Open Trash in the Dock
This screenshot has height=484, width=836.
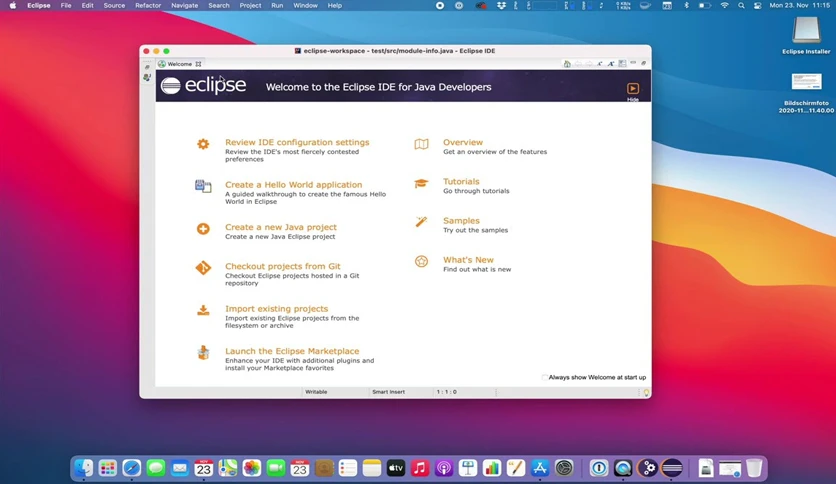(754, 469)
